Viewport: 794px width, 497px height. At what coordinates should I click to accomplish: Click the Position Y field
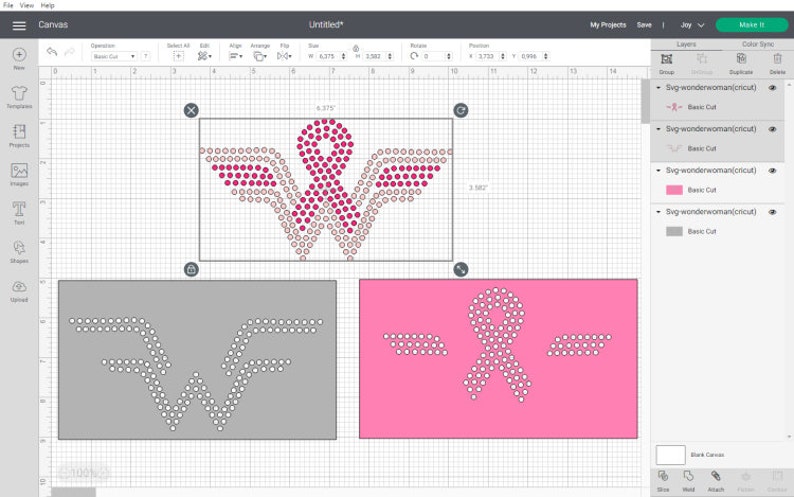(533, 56)
